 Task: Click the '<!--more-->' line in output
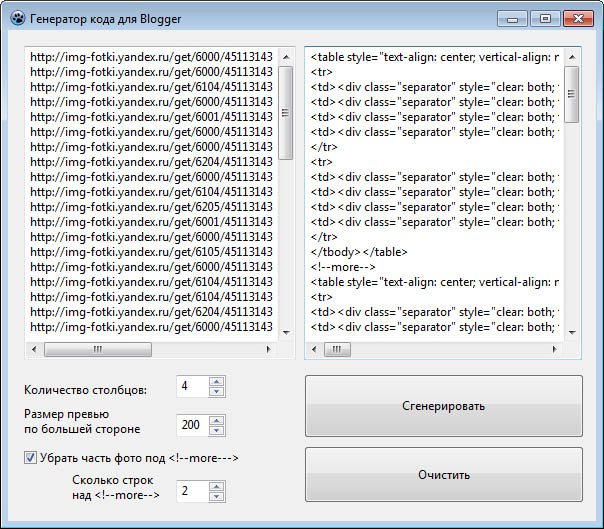[343, 267]
